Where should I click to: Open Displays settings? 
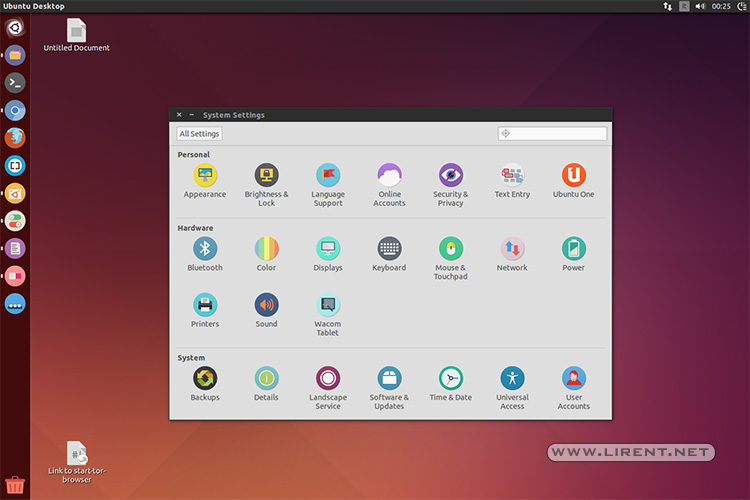point(328,255)
